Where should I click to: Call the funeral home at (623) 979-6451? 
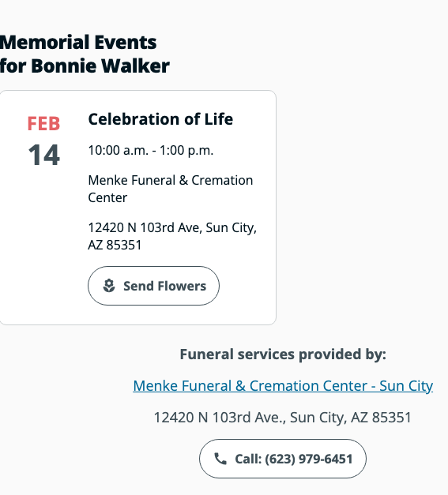[283, 459]
